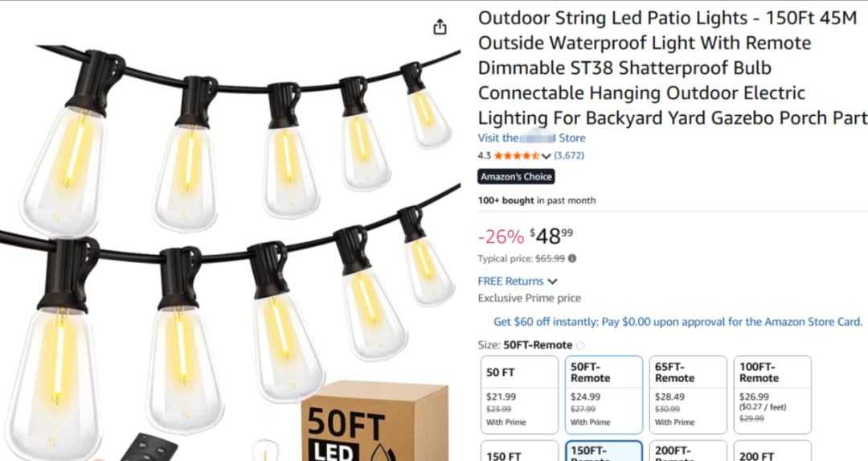868x461 pixels.
Task: Select the 50FT-Remote size option
Action: (x=604, y=395)
